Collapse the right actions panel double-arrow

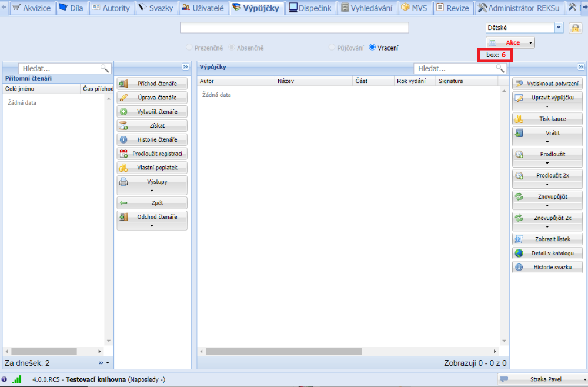[x=581, y=67]
